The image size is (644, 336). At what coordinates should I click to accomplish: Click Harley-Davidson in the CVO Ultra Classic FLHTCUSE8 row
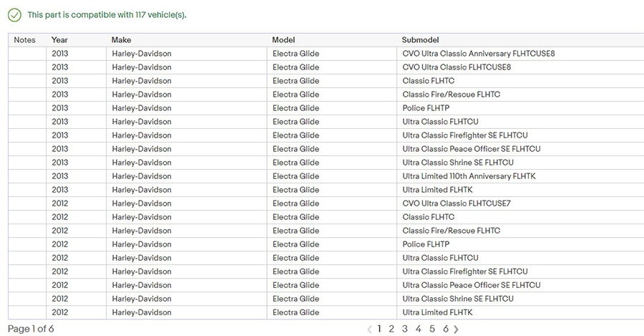(142, 67)
